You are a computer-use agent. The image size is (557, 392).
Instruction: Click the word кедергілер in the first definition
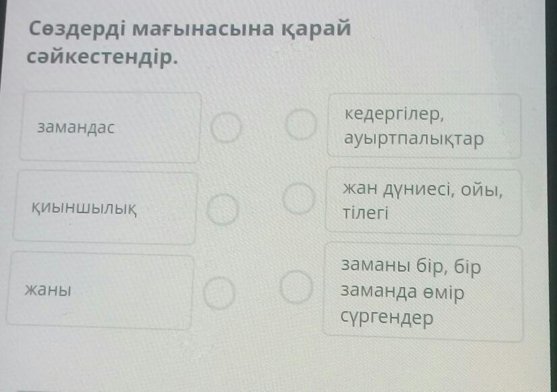pos(394,113)
